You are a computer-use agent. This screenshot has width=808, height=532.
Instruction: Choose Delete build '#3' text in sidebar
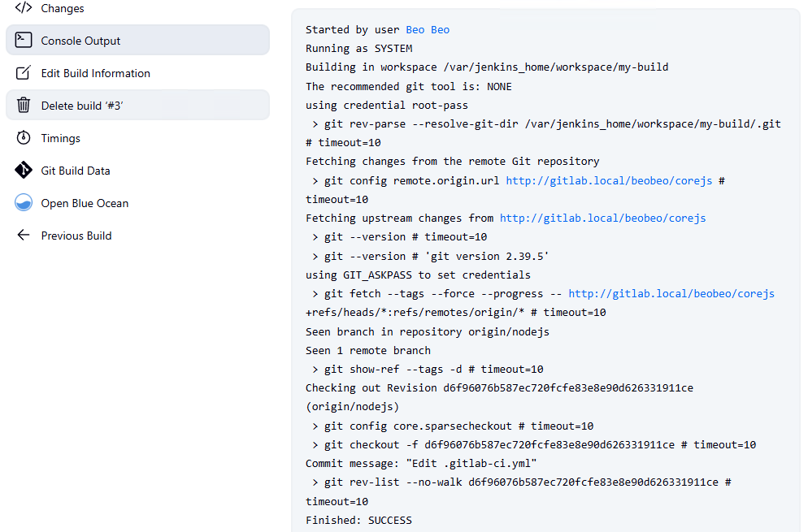tap(82, 106)
